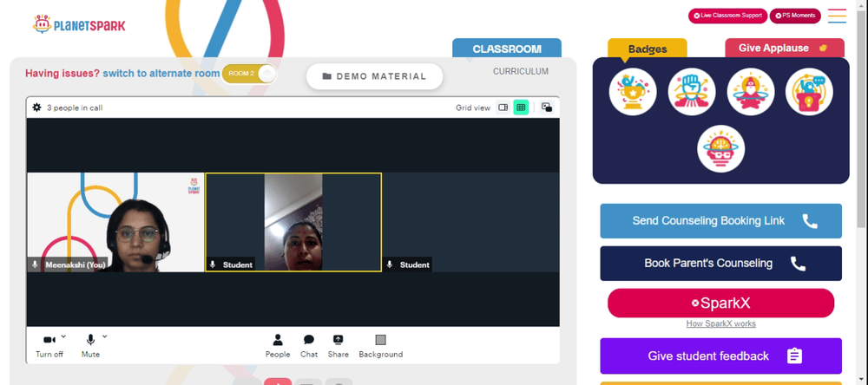Send Counseling Booking Link

click(x=720, y=221)
